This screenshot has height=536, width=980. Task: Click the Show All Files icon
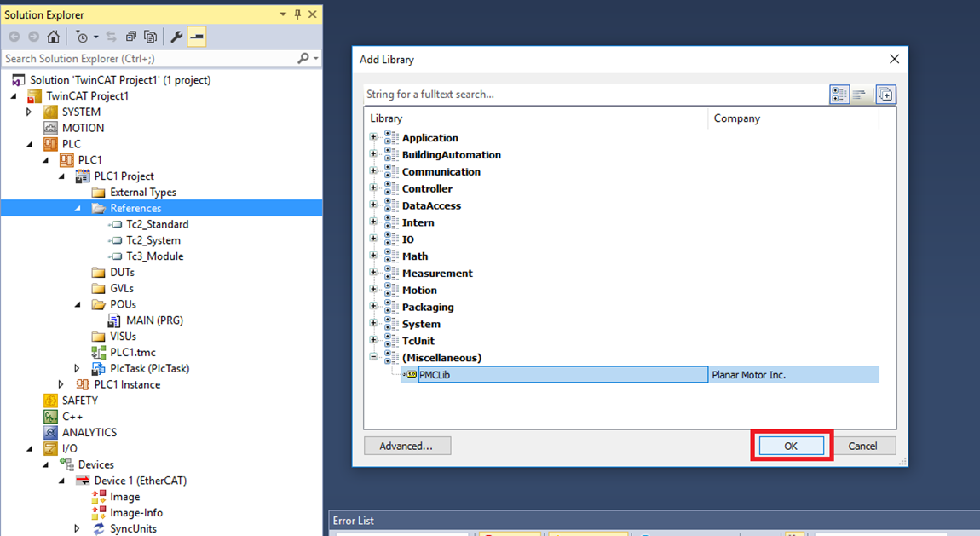click(x=151, y=37)
